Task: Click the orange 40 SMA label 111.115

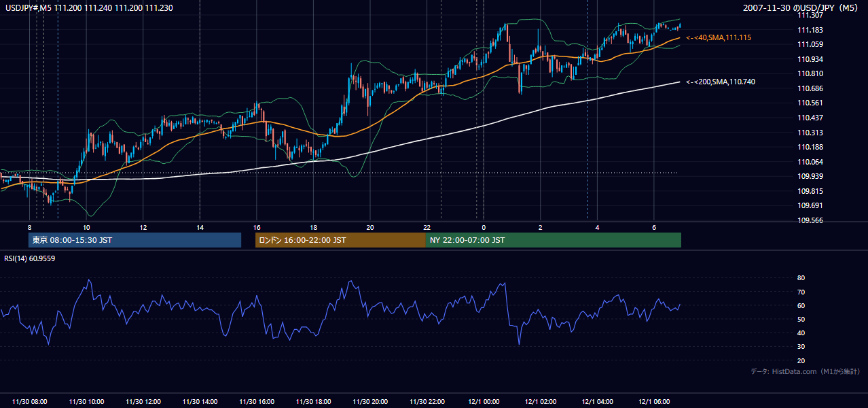Action: point(719,38)
